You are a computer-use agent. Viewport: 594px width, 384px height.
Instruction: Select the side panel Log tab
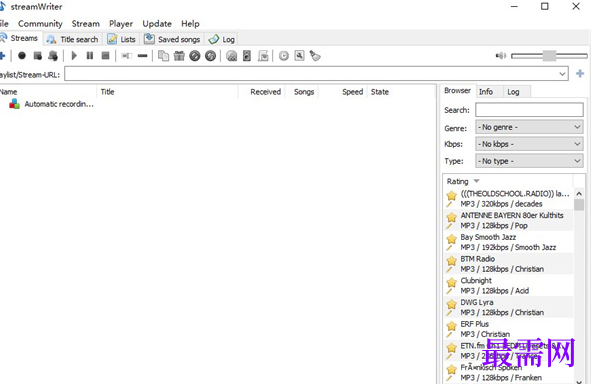(516, 92)
